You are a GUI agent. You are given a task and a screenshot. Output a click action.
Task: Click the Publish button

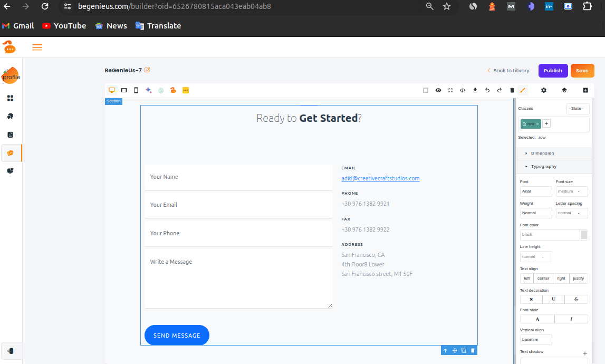553,71
